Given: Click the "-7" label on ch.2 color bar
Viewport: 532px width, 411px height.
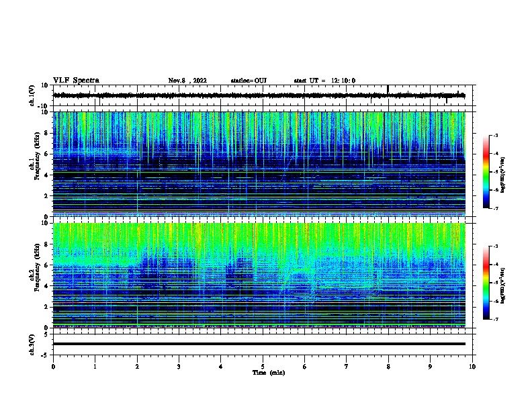Looking at the screenshot, I should point(495,320).
